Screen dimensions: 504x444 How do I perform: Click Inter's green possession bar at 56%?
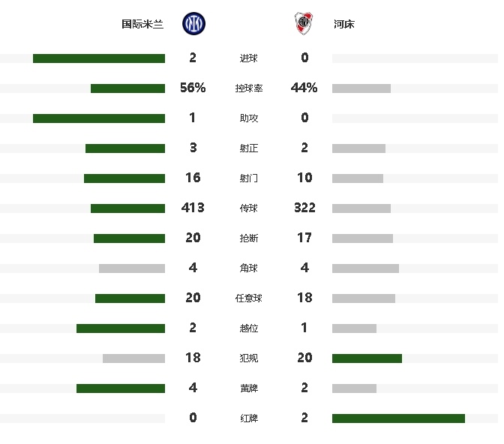pos(128,88)
